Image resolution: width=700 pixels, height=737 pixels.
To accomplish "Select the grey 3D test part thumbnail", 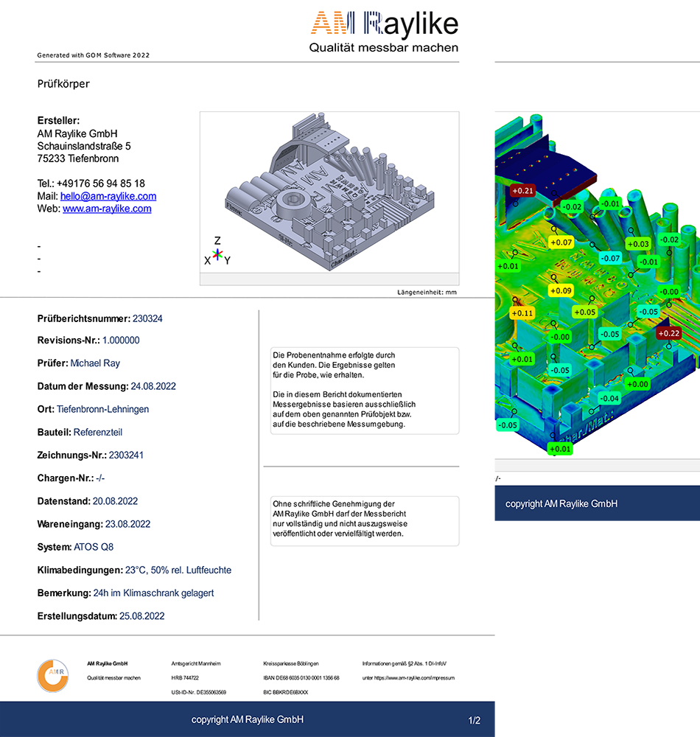I will point(329,192).
